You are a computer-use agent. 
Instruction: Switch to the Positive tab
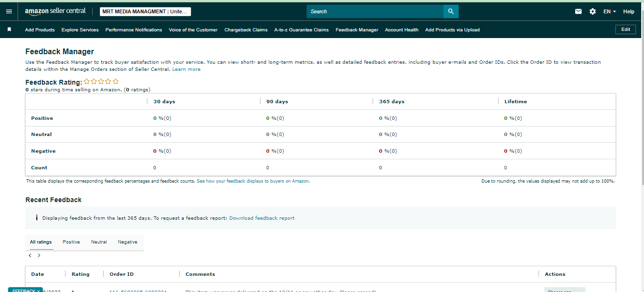[71, 242]
